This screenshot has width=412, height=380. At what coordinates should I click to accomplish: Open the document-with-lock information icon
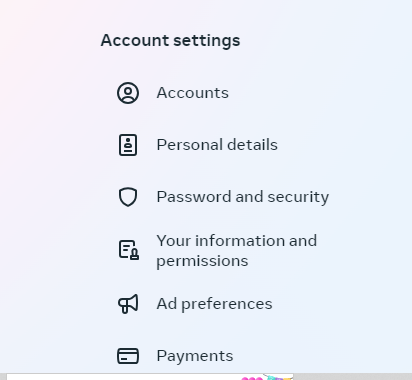coord(129,250)
